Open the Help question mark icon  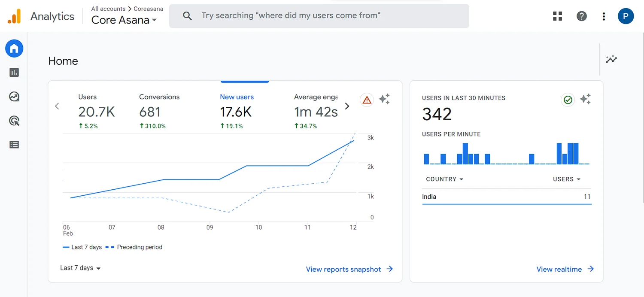pyautogui.click(x=581, y=16)
